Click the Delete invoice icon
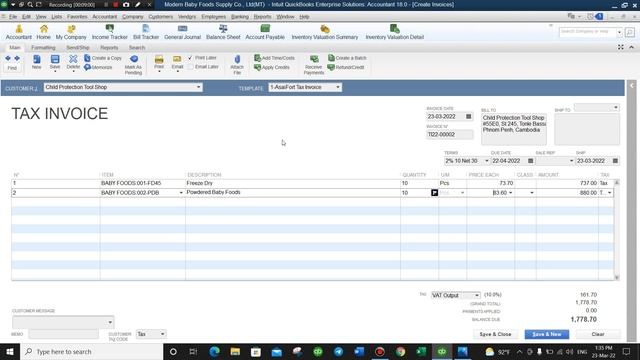This screenshot has height=360, width=640. coord(73,60)
